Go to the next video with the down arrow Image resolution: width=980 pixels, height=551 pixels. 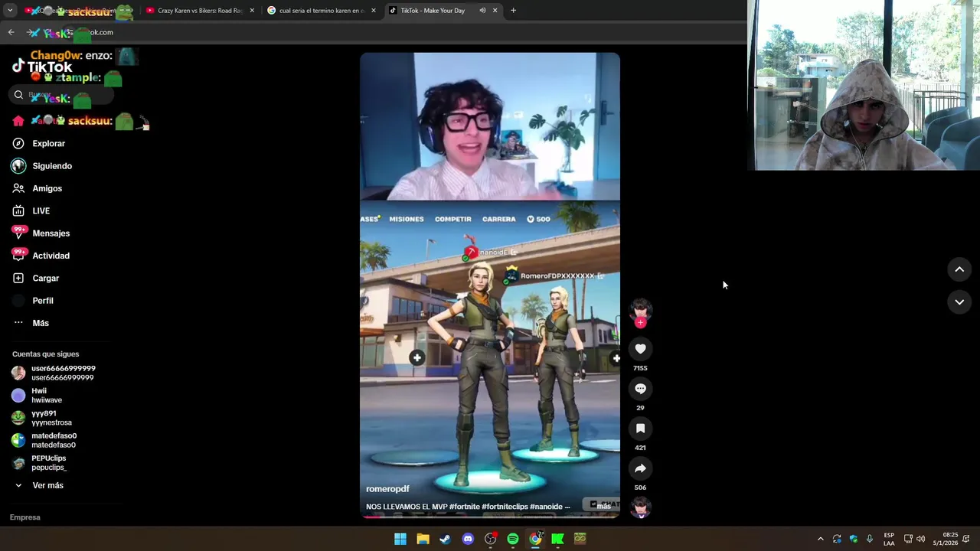959,302
